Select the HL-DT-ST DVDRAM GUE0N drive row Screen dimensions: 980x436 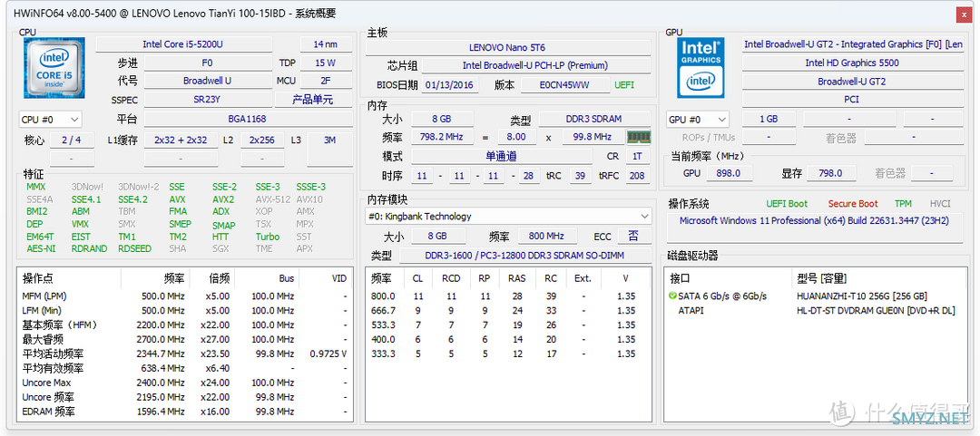815,310
